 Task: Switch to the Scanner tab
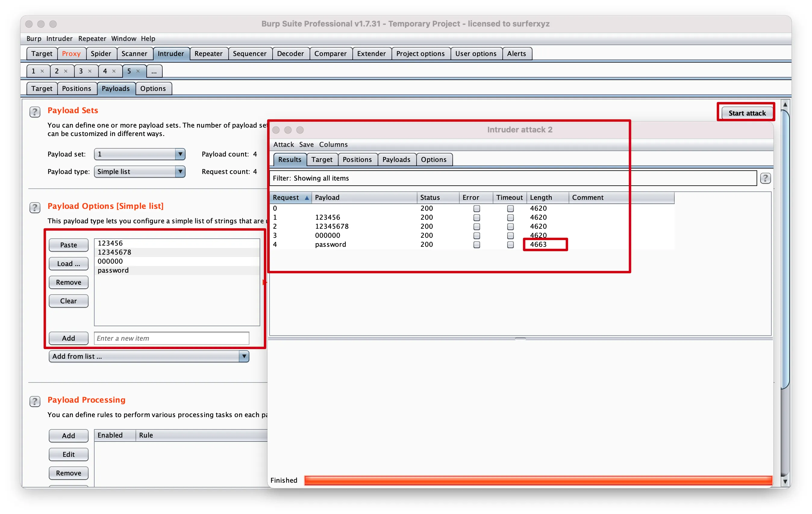coord(134,54)
